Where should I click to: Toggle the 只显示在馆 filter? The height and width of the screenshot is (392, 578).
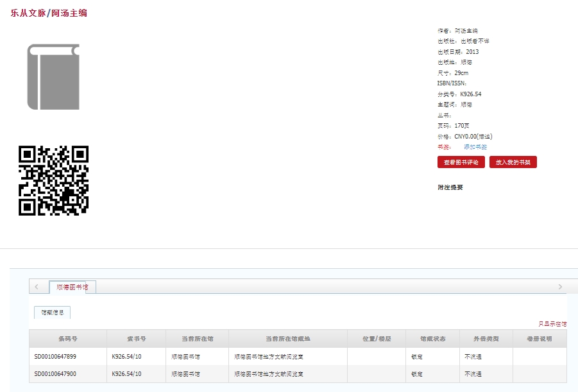coord(552,324)
